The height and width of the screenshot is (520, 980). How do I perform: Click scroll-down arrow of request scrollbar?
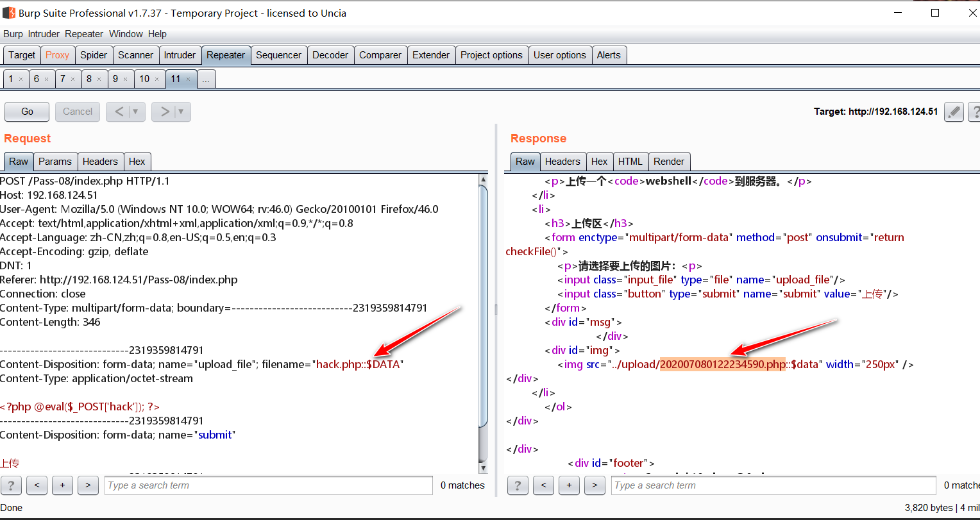[483, 469]
